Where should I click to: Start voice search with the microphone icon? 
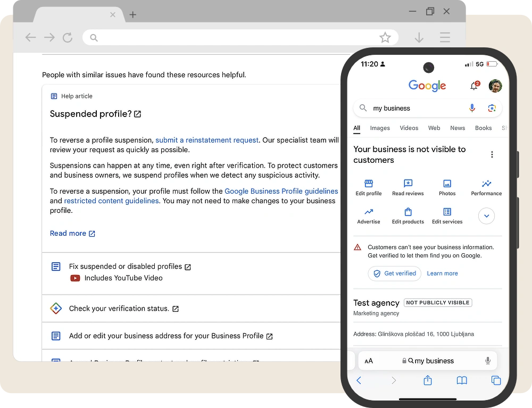[x=472, y=108]
